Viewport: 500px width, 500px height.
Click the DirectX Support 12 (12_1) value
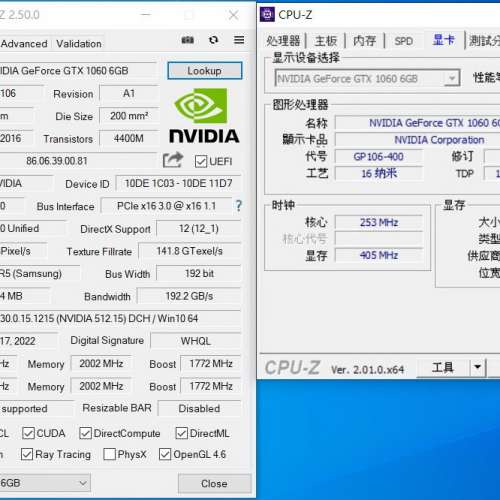[199, 229]
